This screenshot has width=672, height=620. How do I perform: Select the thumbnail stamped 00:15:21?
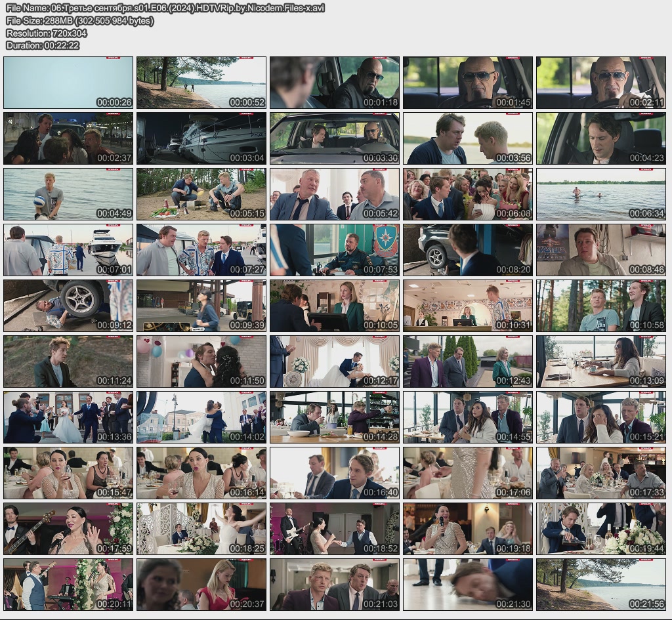click(x=601, y=417)
